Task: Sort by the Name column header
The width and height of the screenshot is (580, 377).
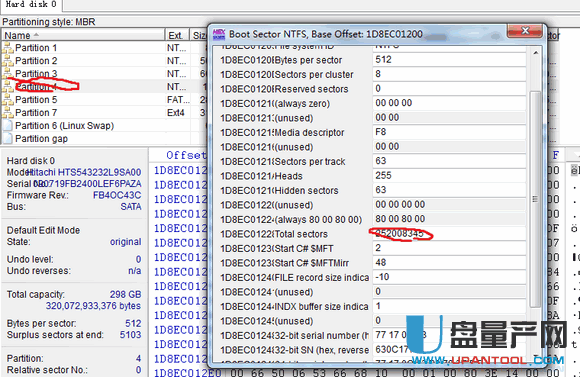Action: coord(83,35)
